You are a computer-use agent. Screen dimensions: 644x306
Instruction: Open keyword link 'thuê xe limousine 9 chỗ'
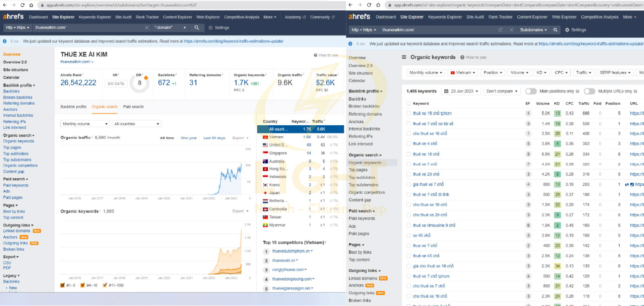click(x=434, y=225)
